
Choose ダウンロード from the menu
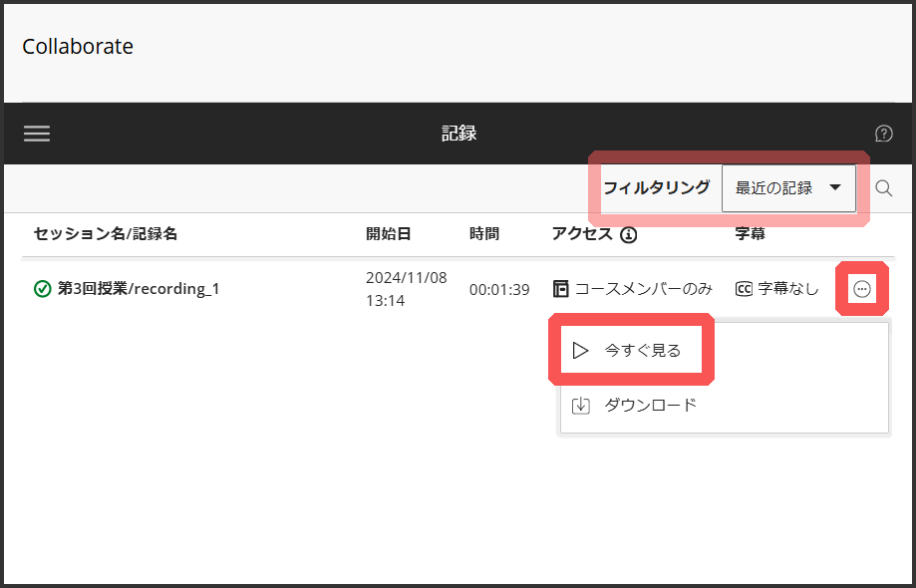(x=650, y=406)
